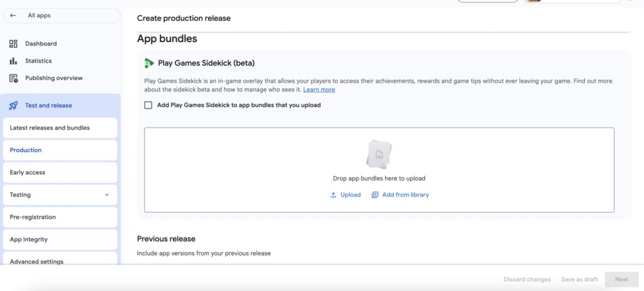
Task: Click 'Include app versions from your previous release'
Action: point(204,253)
